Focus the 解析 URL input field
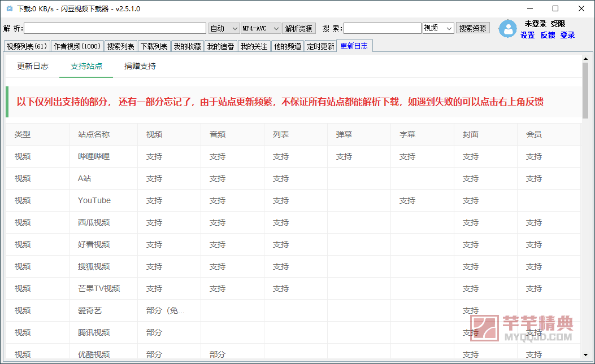595x364 pixels. [115, 28]
